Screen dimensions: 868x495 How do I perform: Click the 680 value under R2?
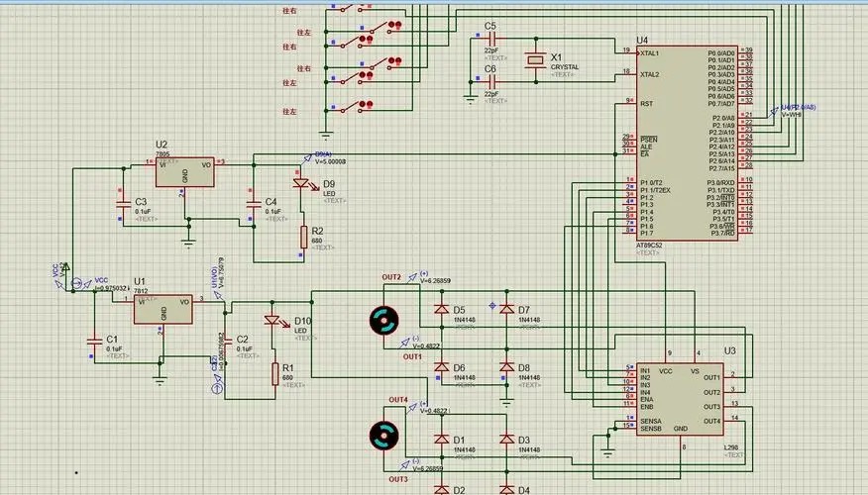pyautogui.click(x=317, y=242)
